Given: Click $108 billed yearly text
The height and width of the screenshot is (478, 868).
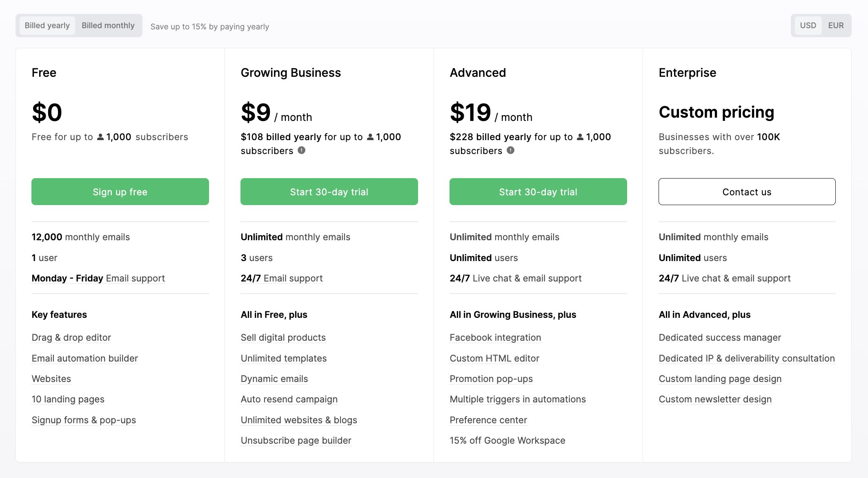Looking at the screenshot, I should 281,137.
